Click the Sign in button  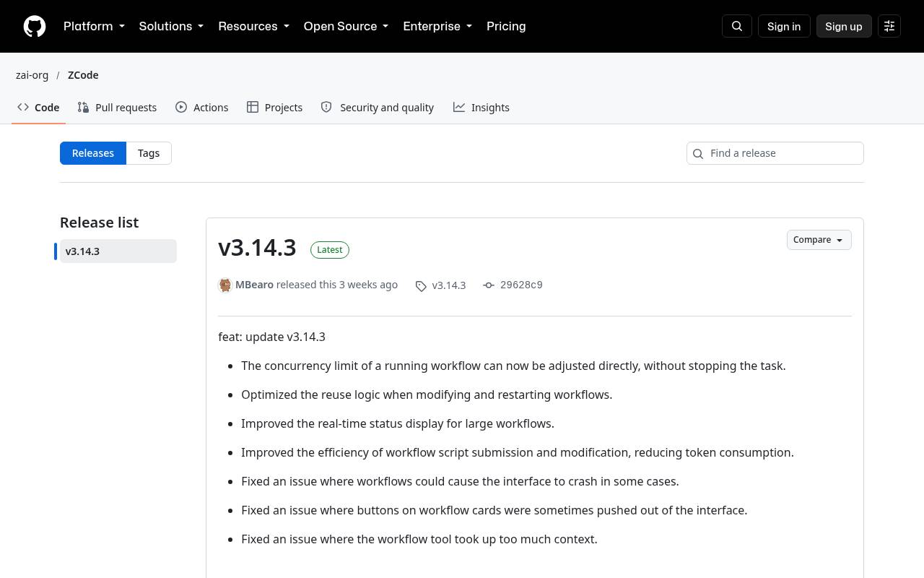point(784,26)
